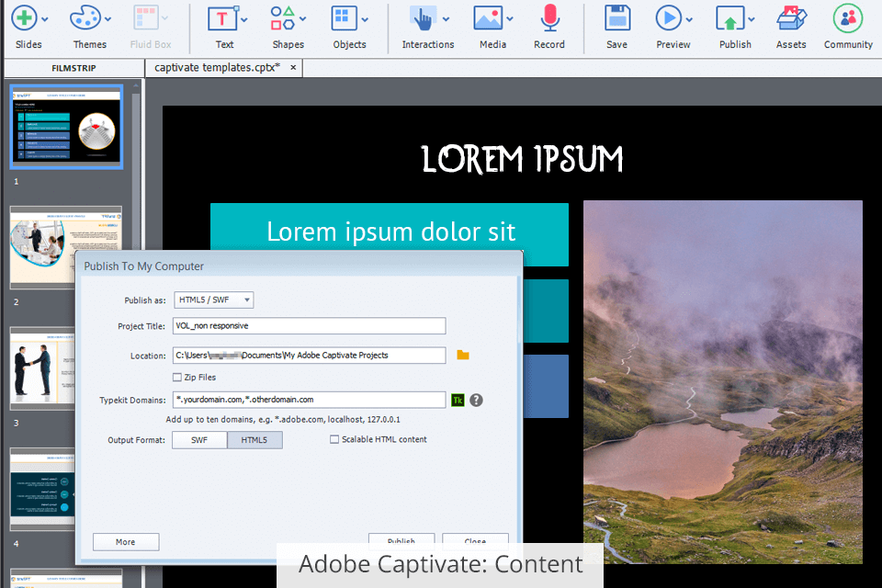Click the FILMSTRIP panel header

pos(73,68)
